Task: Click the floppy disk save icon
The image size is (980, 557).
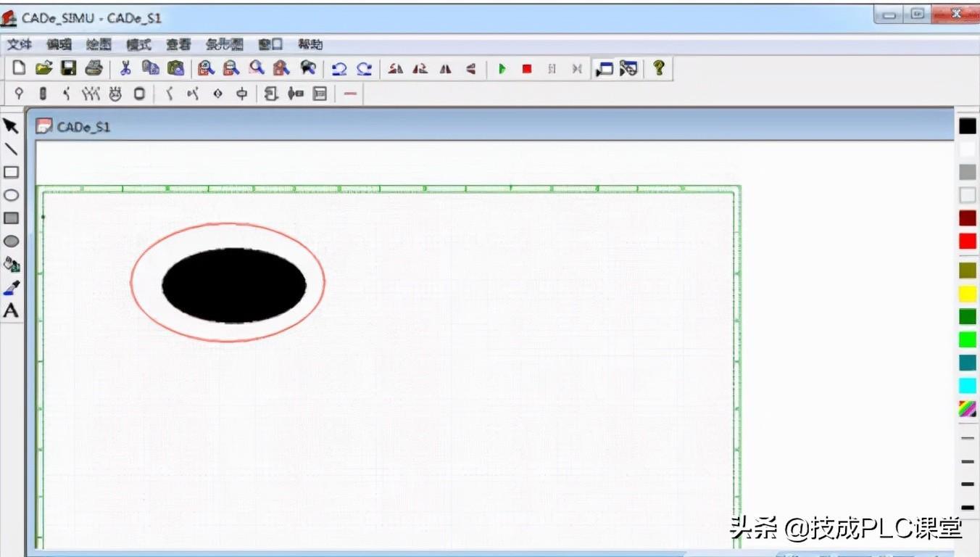Action: click(68, 68)
